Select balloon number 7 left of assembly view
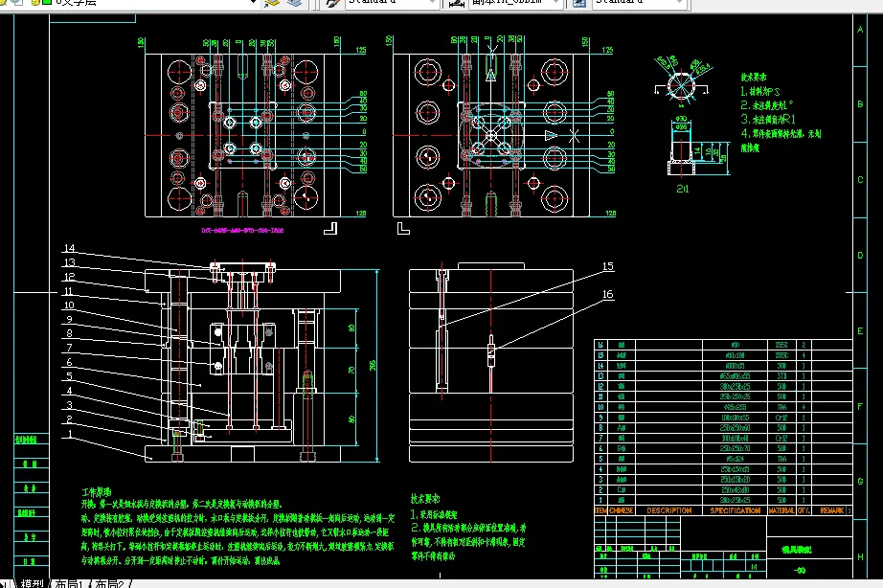Screen dimensions: 883x588 (69, 348)
